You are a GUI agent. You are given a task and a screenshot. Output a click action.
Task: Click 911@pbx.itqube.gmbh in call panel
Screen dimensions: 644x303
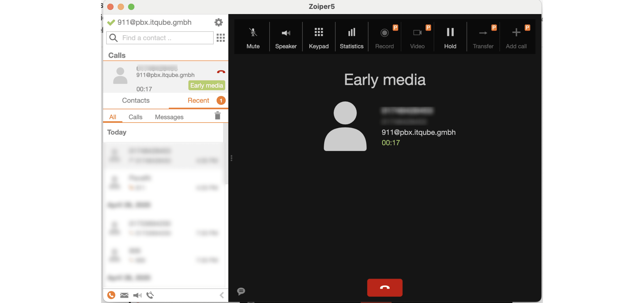(x=419, y=132)
